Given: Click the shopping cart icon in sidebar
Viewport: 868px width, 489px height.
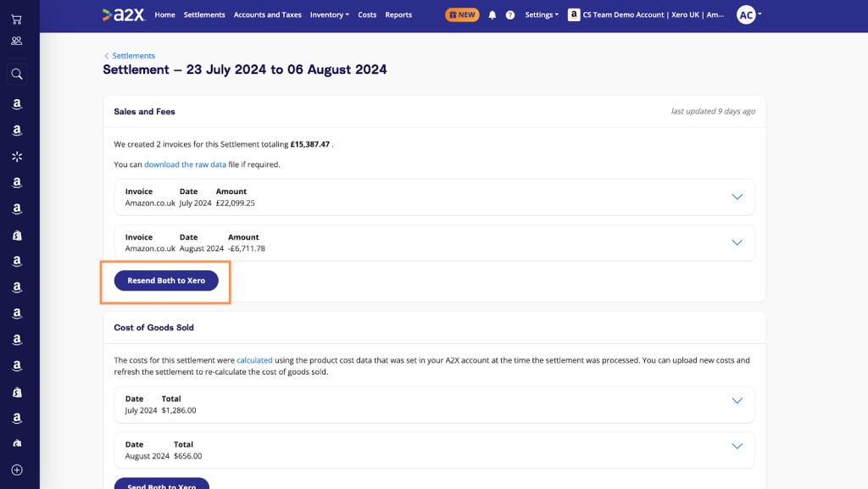Looking at the screenshot, I should pos(16,19).
